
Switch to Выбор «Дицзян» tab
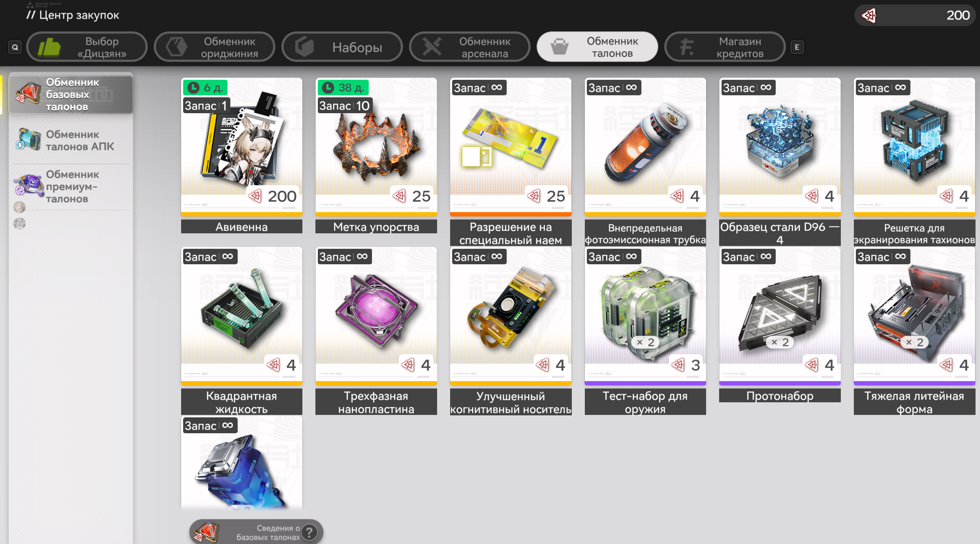click(87, 47)
